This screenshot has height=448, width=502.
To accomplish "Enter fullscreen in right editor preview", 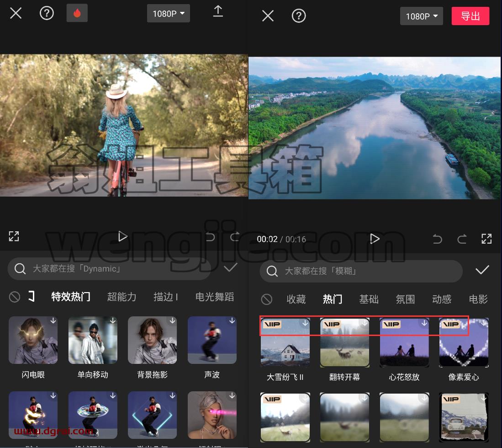I will [x=486, y=239].
